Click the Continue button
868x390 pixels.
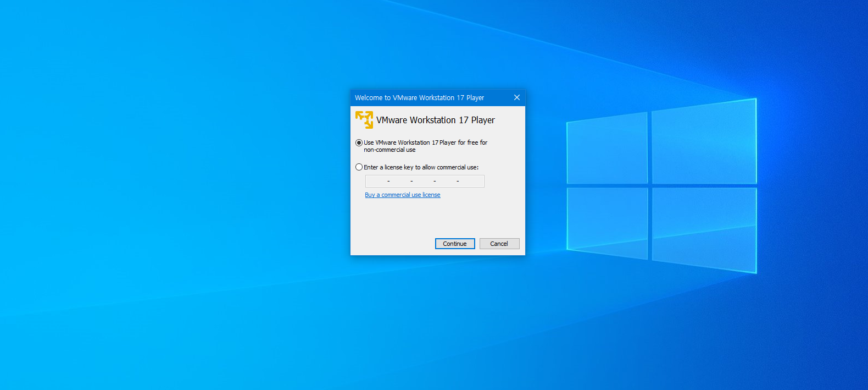(x=455, y=244)
